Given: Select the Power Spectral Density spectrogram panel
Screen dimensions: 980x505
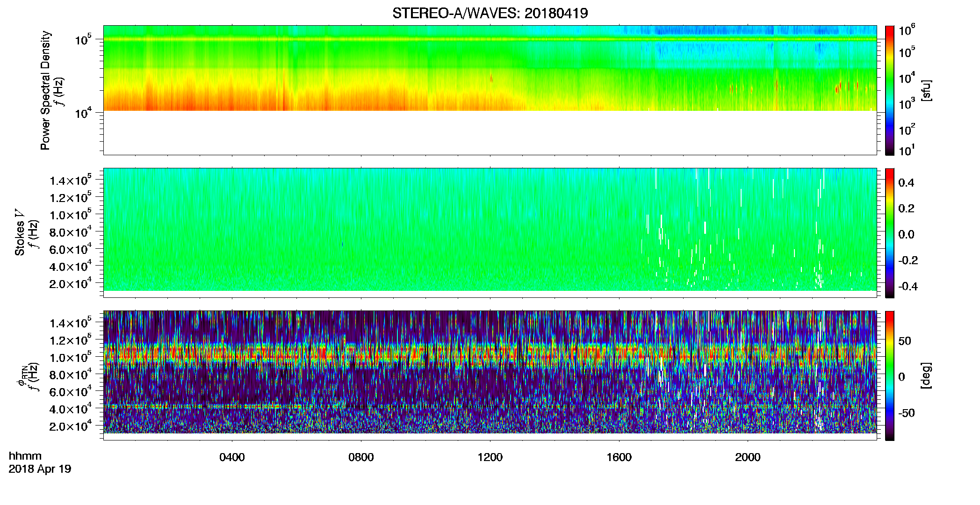Looking at the screenshot, I should (x=490, y=90).
